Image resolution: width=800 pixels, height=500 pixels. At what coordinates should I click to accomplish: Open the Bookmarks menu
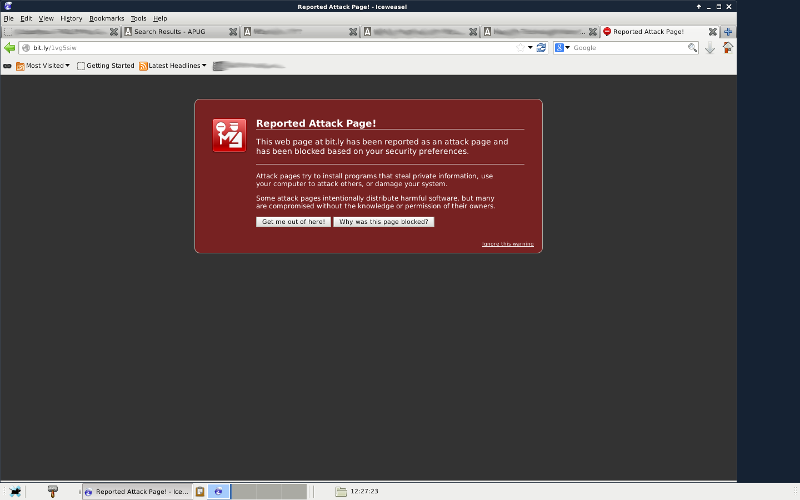point(106,18)
